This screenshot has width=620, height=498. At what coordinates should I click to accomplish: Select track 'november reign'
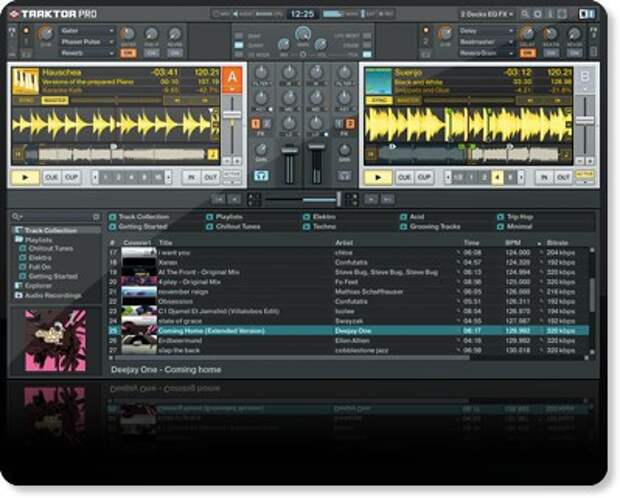pyautogui.click(x=348, y=292)
